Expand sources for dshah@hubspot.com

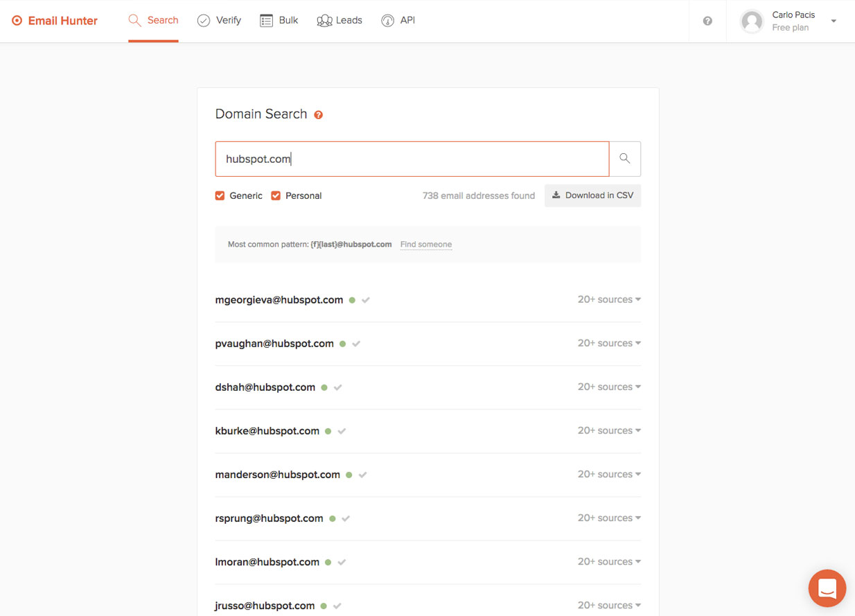pyautogui.click(x=609, y=387)
